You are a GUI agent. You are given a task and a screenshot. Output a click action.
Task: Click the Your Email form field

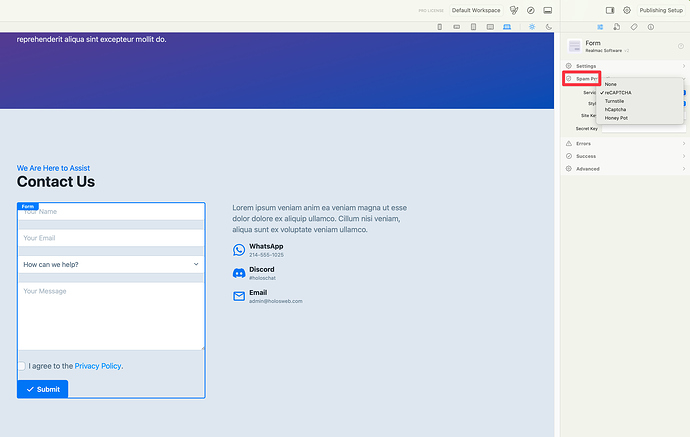[111, 238]
